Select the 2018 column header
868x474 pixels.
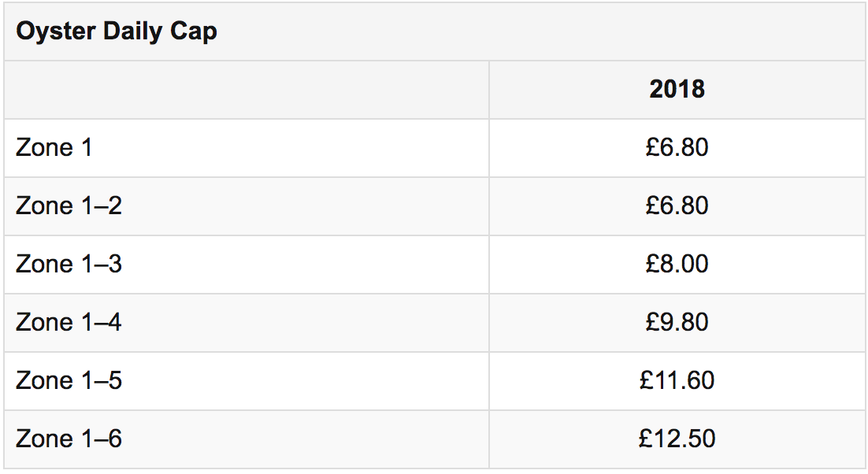tap(677, 89)
